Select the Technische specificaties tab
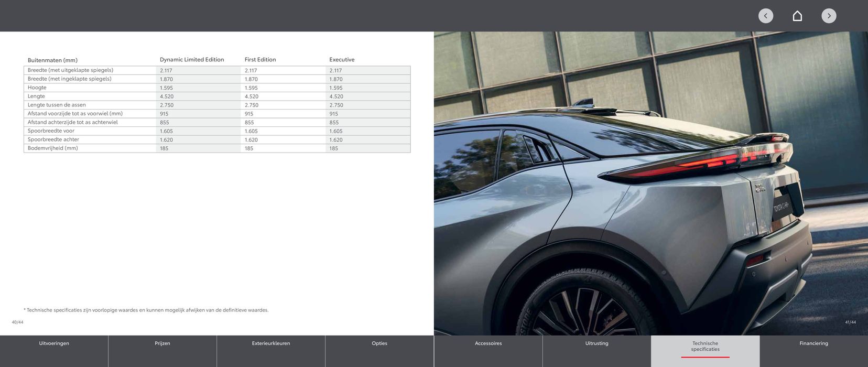Screen dimensions: 868x367 [x=705, y=347]
